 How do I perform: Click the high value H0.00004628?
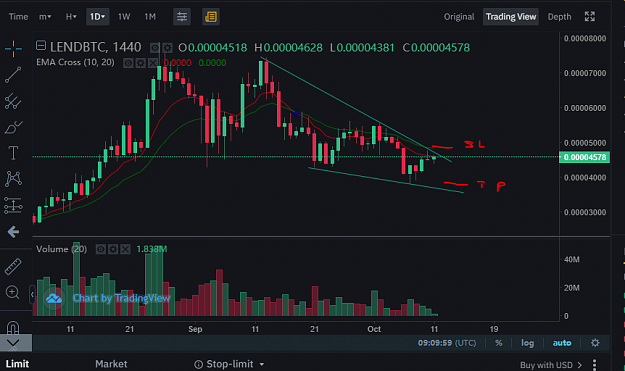pyautogui.click(x=288, y=48)
